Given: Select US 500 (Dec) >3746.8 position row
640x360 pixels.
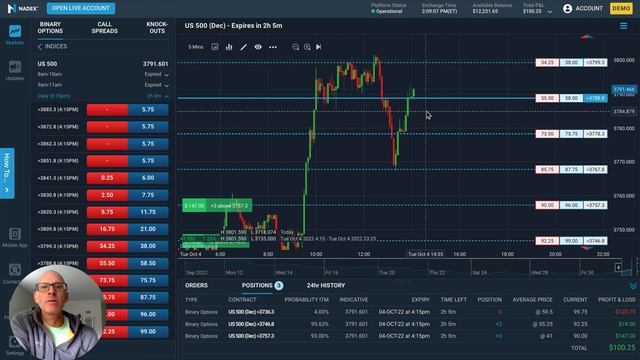Looking at the screenshot, I should [410, 324].
